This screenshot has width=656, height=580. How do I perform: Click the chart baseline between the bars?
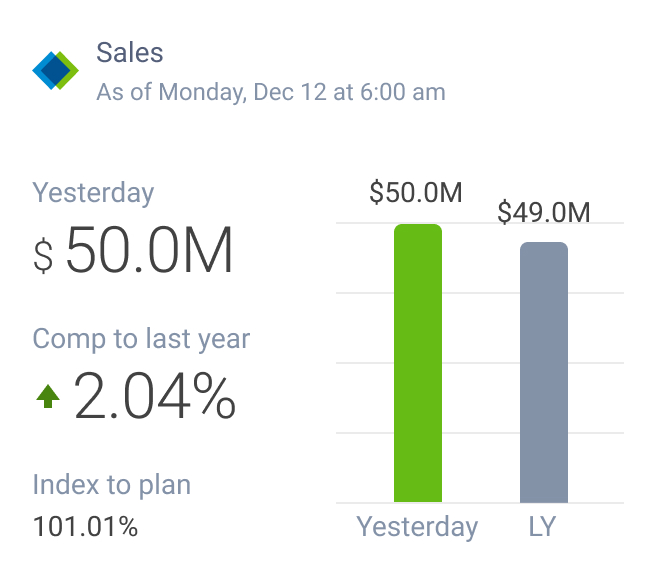coord(481,502)
